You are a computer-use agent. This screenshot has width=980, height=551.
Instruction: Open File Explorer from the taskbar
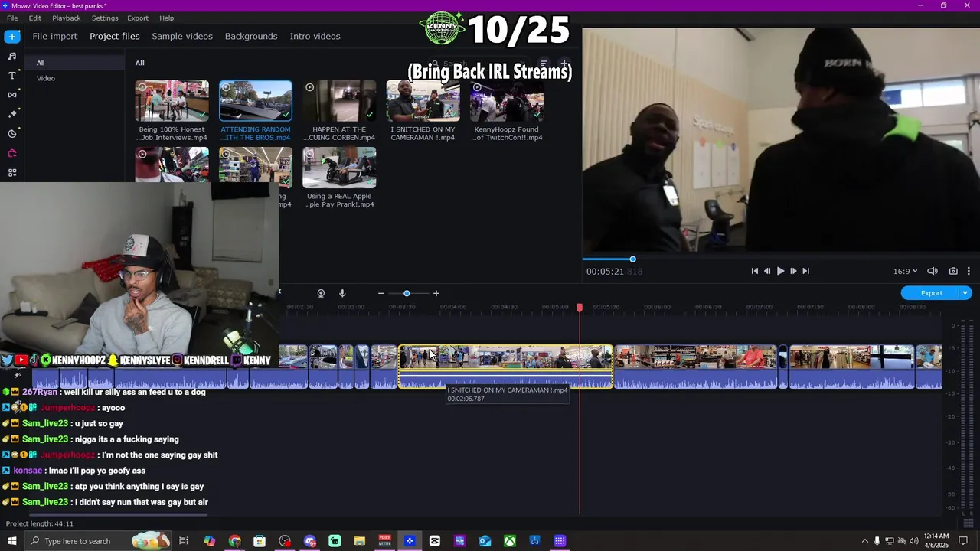pyautogui.click(x=360, y=541)
